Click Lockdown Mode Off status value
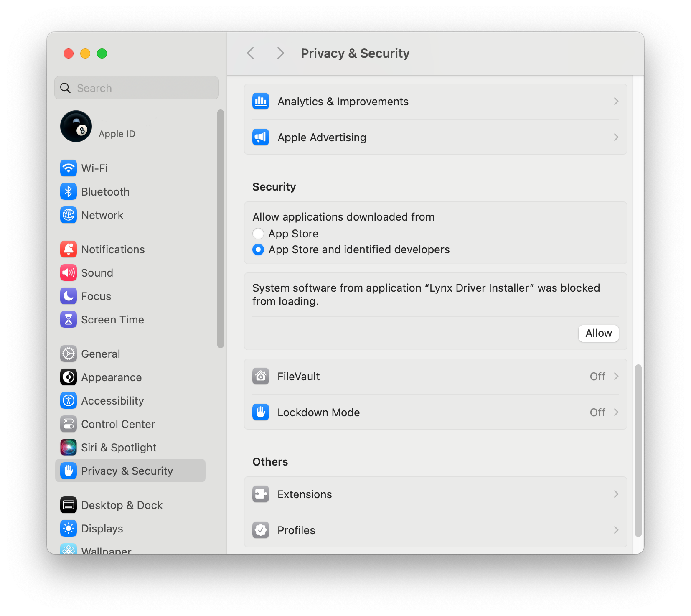Image resolution: width=691 pixels, height=616 pixels. point(597,412)
